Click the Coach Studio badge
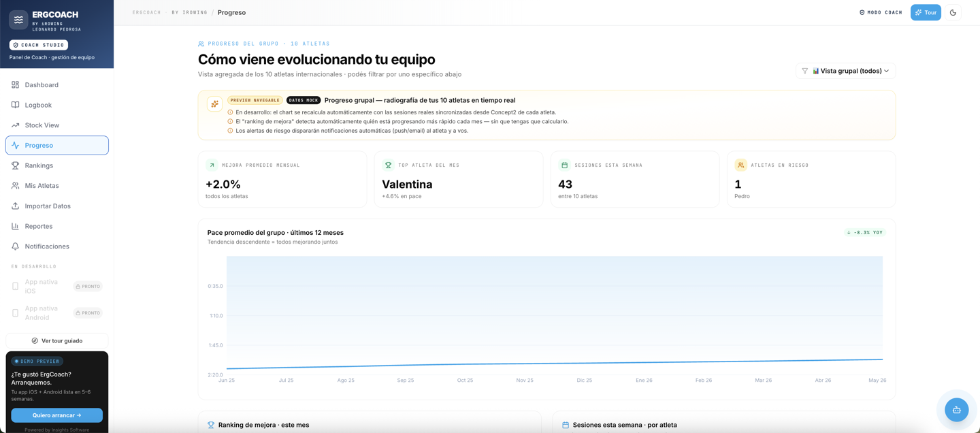 39,45
